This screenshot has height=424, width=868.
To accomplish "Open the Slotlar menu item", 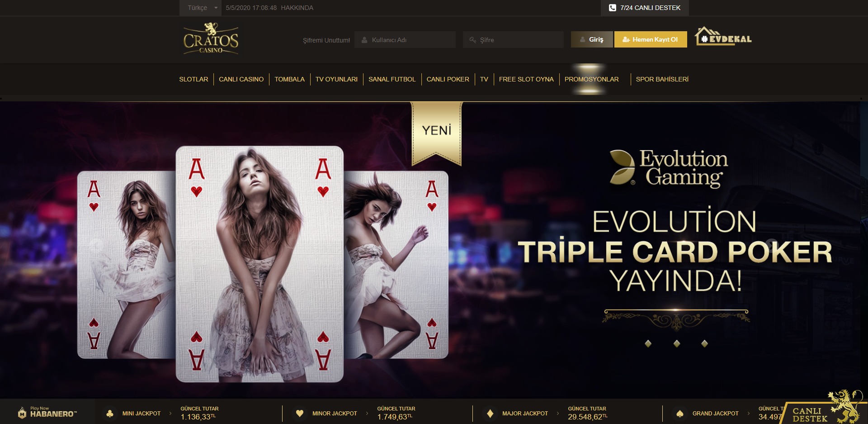I will pos(193,79).
